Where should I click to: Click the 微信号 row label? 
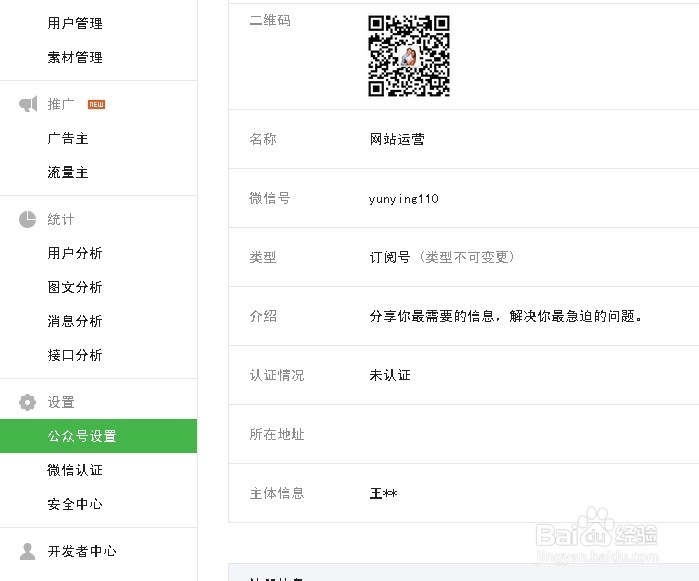pos(270,198)
